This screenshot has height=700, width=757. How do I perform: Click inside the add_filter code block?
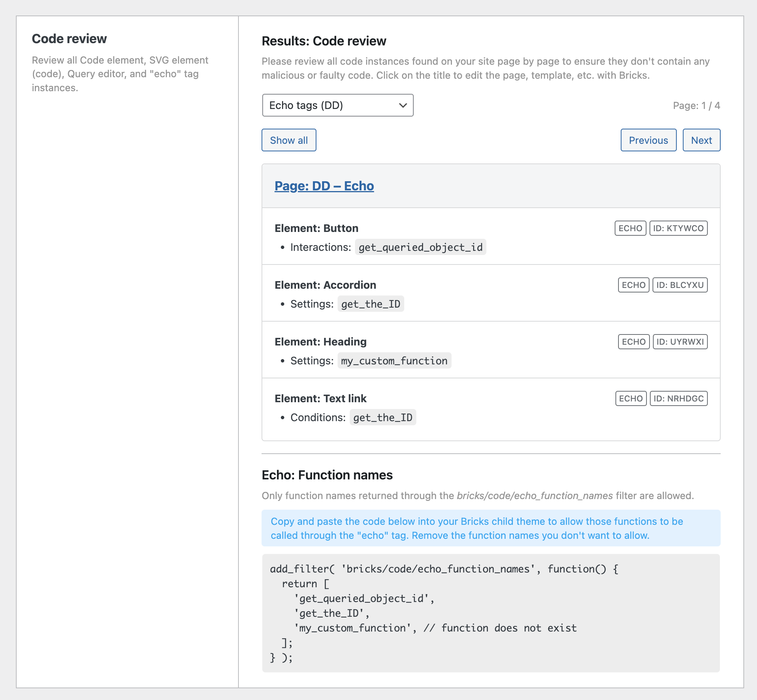(x=490, y=613)
